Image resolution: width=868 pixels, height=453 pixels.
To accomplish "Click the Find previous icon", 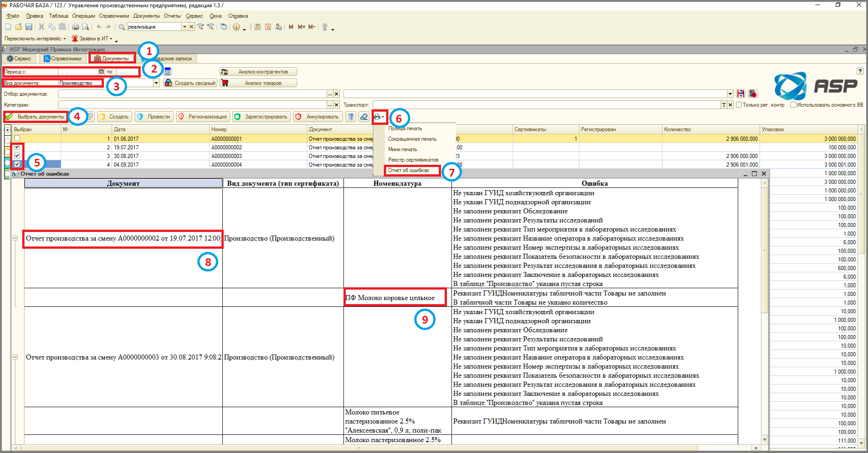I will (211, 27).
